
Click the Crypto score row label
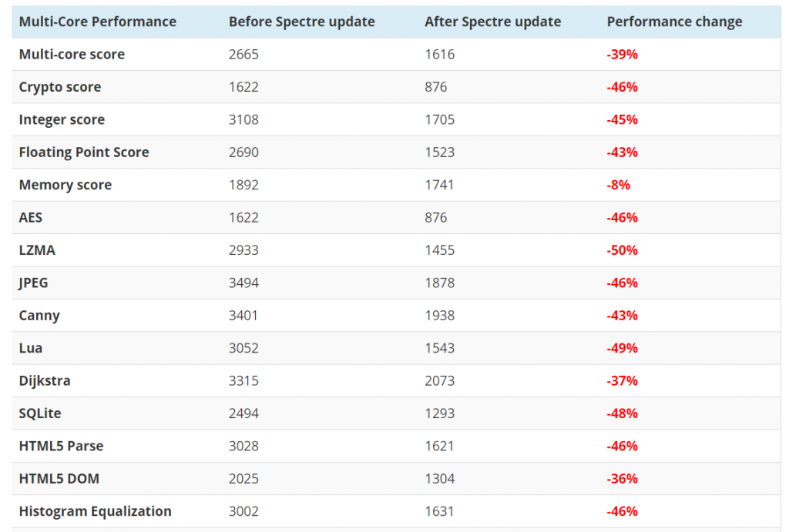tap(60, 87)
